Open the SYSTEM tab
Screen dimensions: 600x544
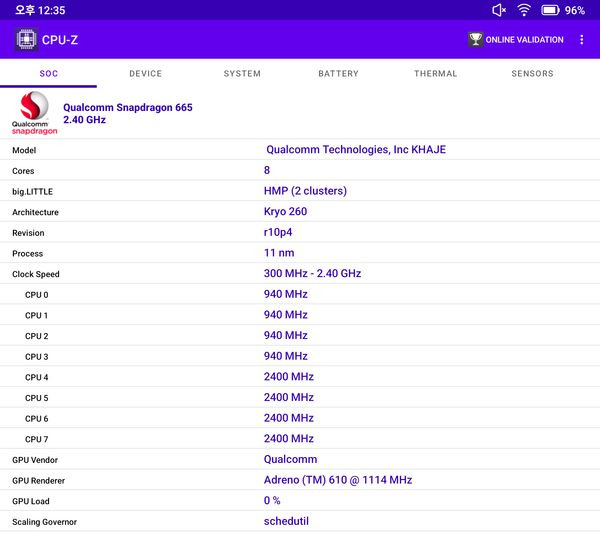click(x=242, y=73)
